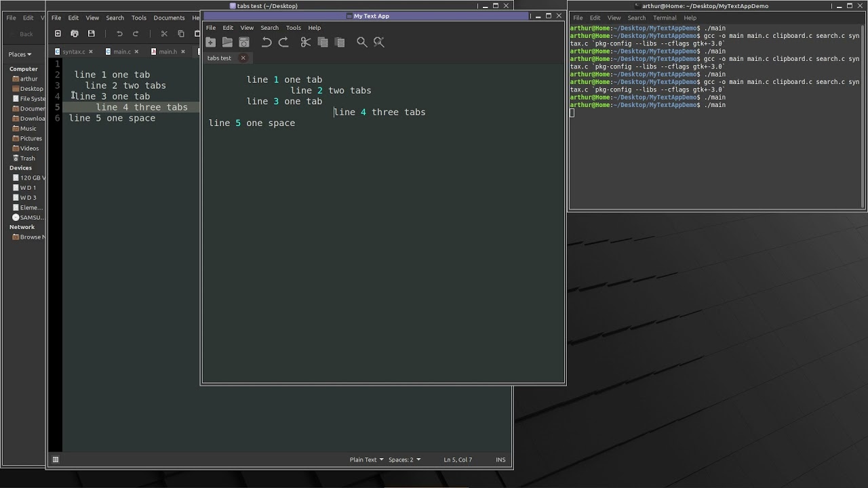Open Terminal menu in terminal window

click(665, 18)
